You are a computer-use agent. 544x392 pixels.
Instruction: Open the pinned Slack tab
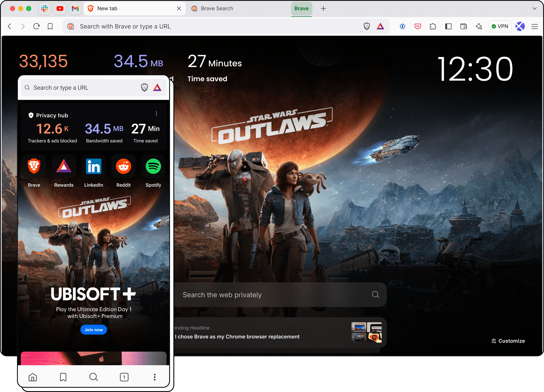tap(45, 9)
